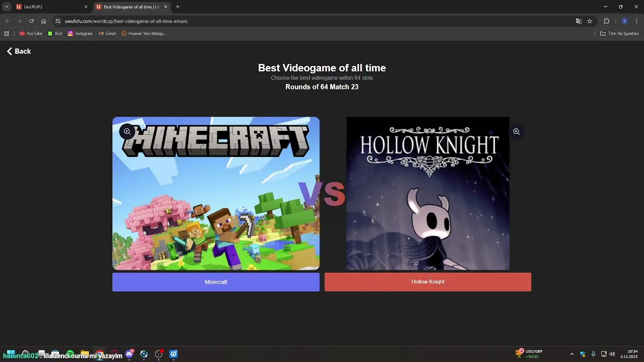This screenshot has width=644, height=362.
Task: Open Google Chrome taskbar icon
Action: [100, 354]
